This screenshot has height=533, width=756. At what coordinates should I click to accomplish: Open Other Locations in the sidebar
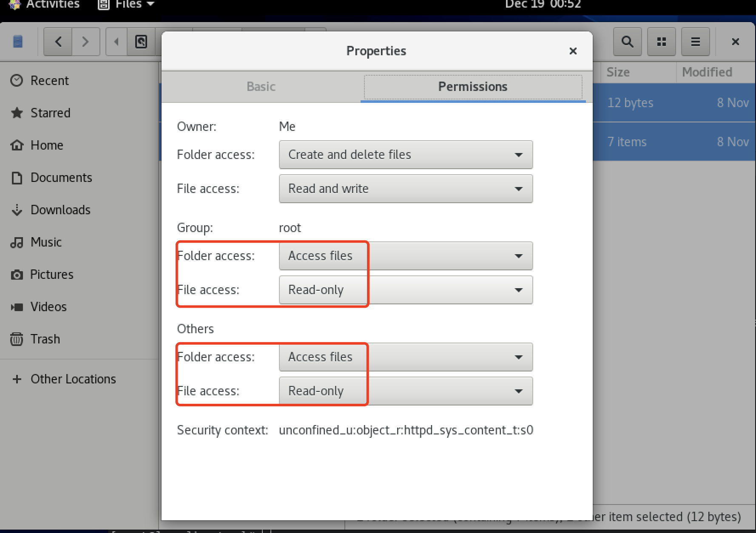pyautogui.click(x=73, y=379)
